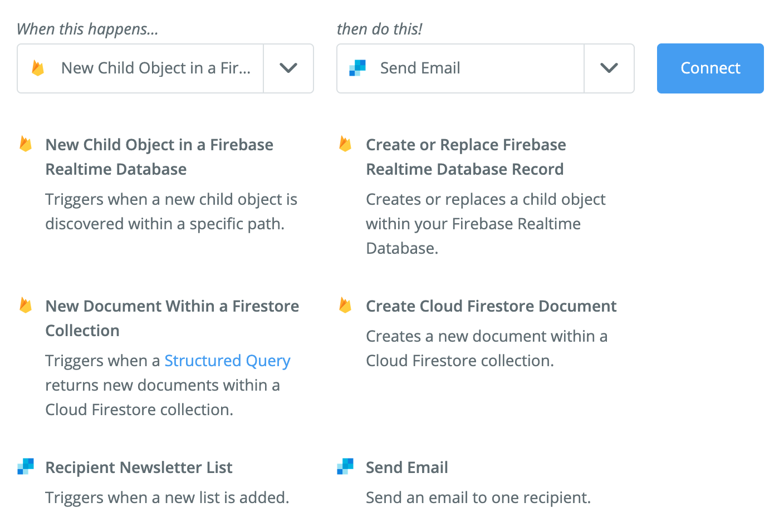Screen dimensions: 784x532
Task: Select the Send Email action heading in the list
Action: 407,467
